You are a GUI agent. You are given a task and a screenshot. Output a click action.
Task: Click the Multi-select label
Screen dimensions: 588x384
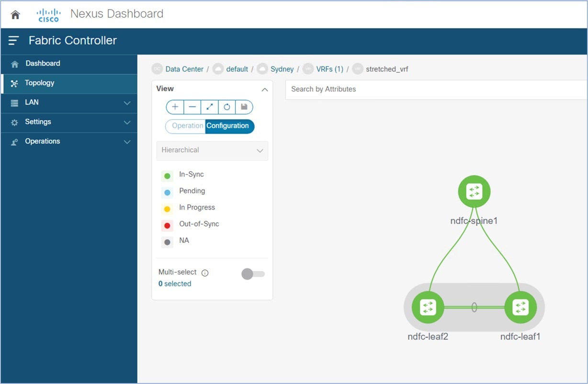point(178,272)
